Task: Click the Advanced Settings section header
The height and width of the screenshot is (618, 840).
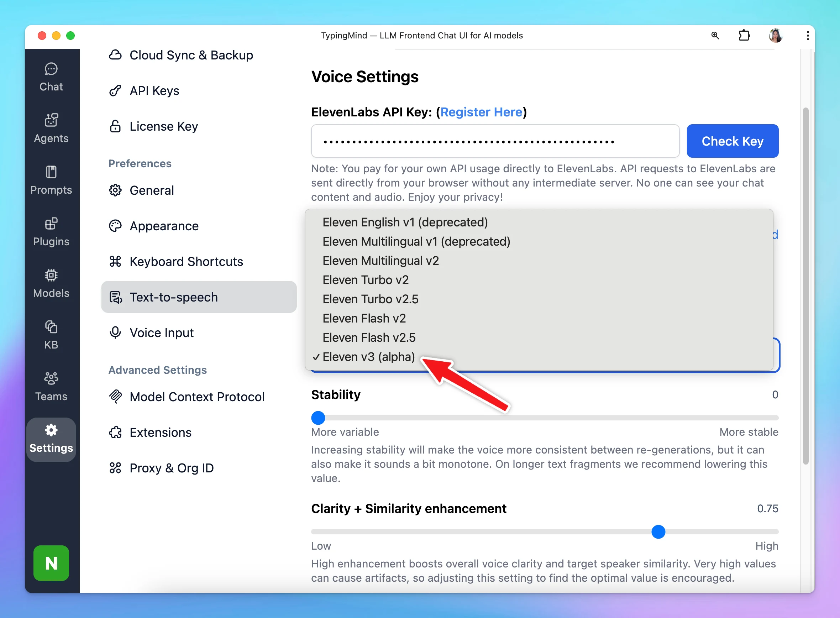Action: coord(157,370)
